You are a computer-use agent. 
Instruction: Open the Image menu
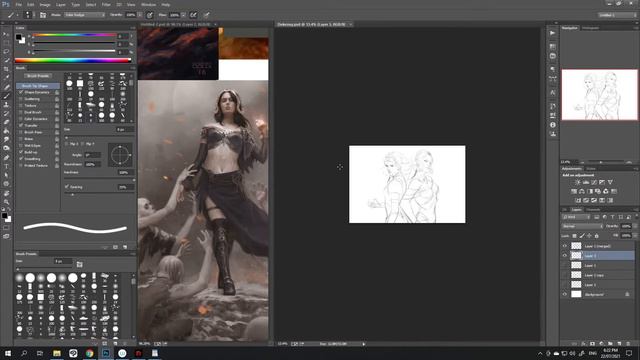(x=45, y=4)
